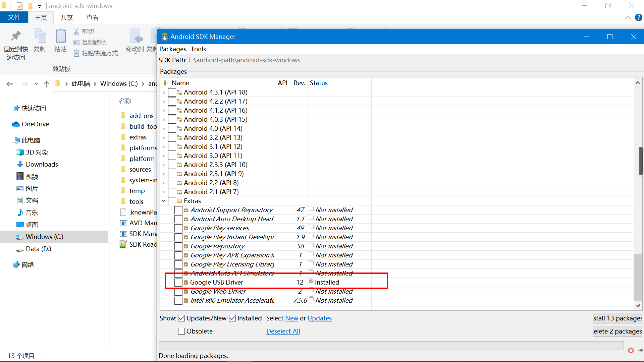Click the Cut scissors icon
This screenshot has width=644, height=362.
[x=76, y=32]
